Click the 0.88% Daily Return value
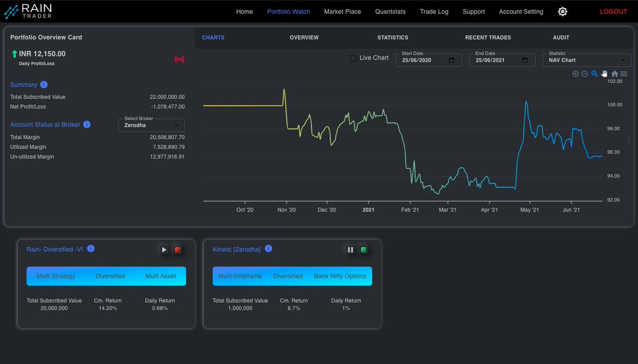638x364 pixels. tap(159, 308)
